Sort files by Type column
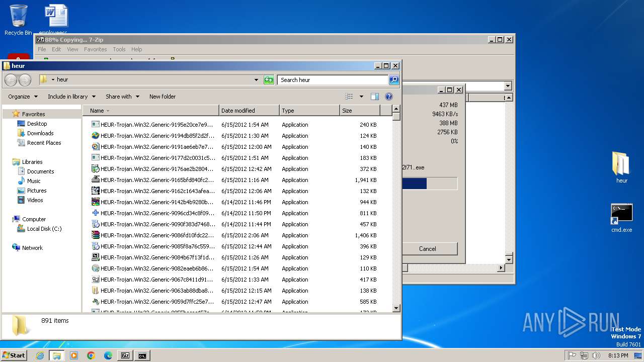This screenshot has height=362, width=644. tap(309, 111)
